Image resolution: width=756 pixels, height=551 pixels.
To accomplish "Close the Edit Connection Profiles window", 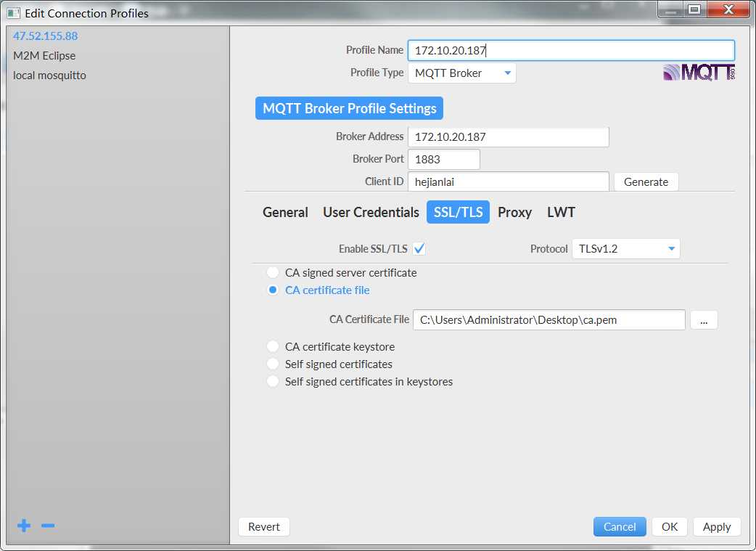I will click(729, 9).
